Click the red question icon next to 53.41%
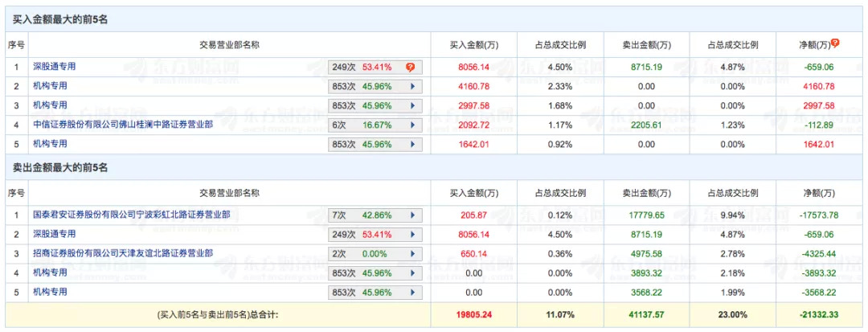Screen dimensions: 868x332 (410, 67)
